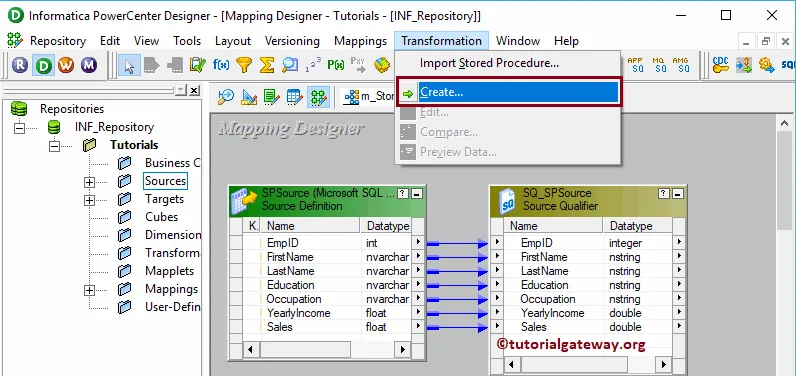The height and width of the screenshot is (376, 796).
Task: Iconize the SPSource source definition box
Action: 417,193
